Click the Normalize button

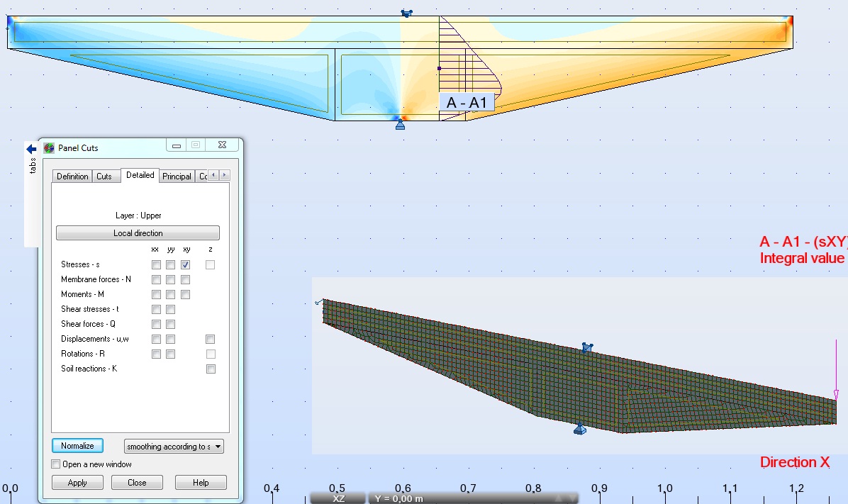77,446
